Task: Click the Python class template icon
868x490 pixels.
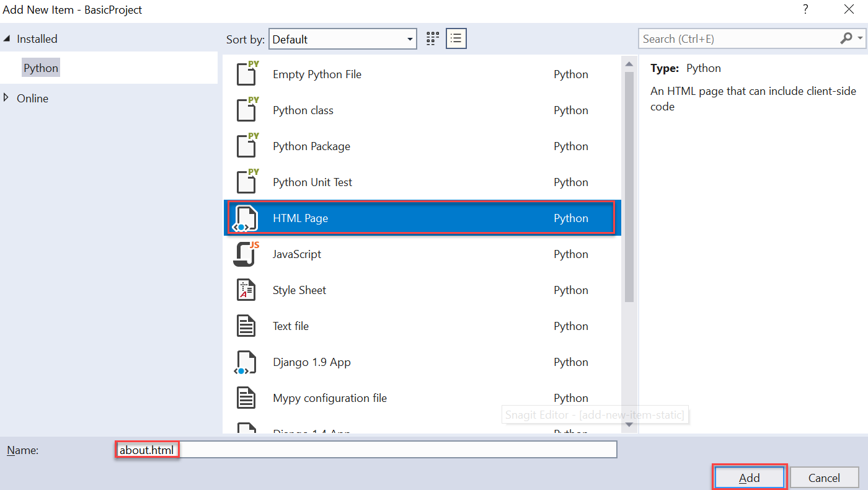Action: tap(247, 110)
